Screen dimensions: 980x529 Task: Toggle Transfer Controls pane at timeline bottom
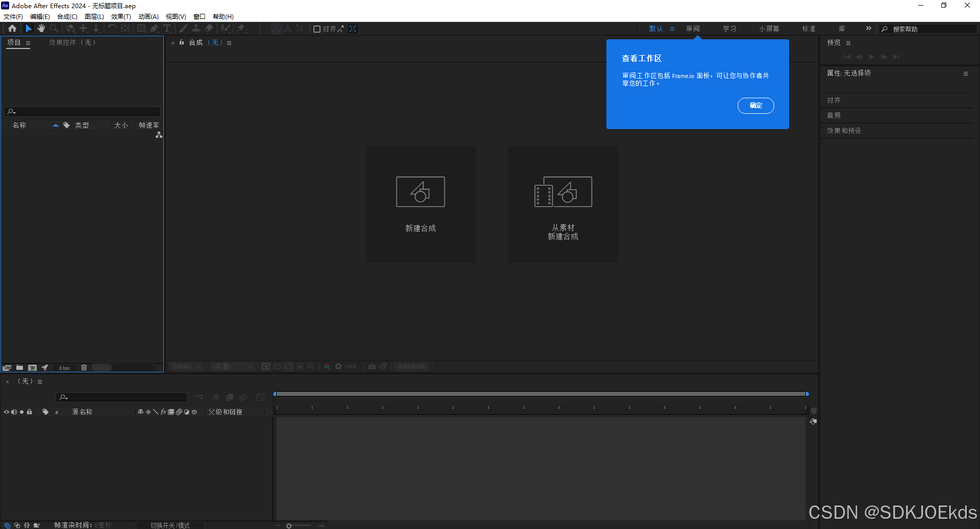[x=17, y=525]
